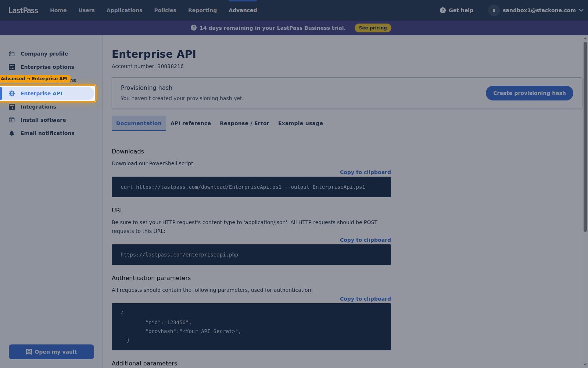The image size is (588, 368).
Task: Copy authentication parameters to clipboard
Action: click(x=365, y=299)
